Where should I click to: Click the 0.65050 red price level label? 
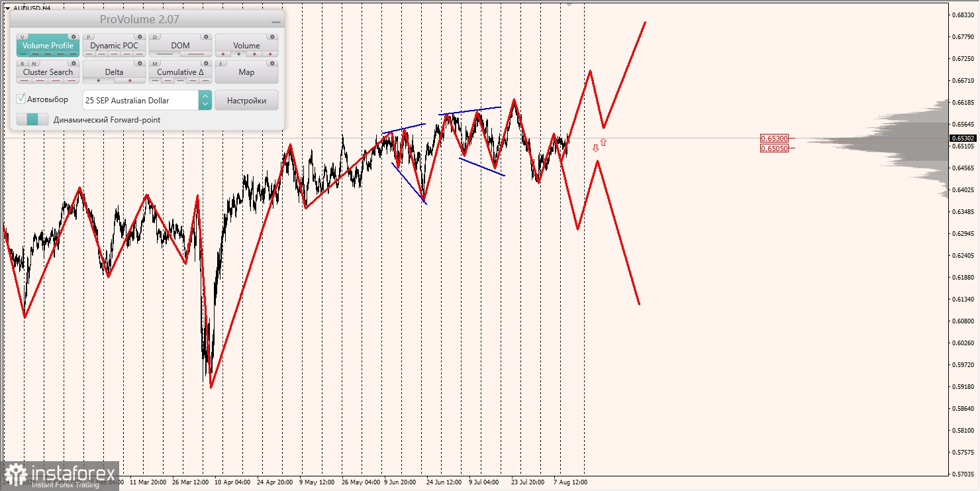click(x=774, y=148)
